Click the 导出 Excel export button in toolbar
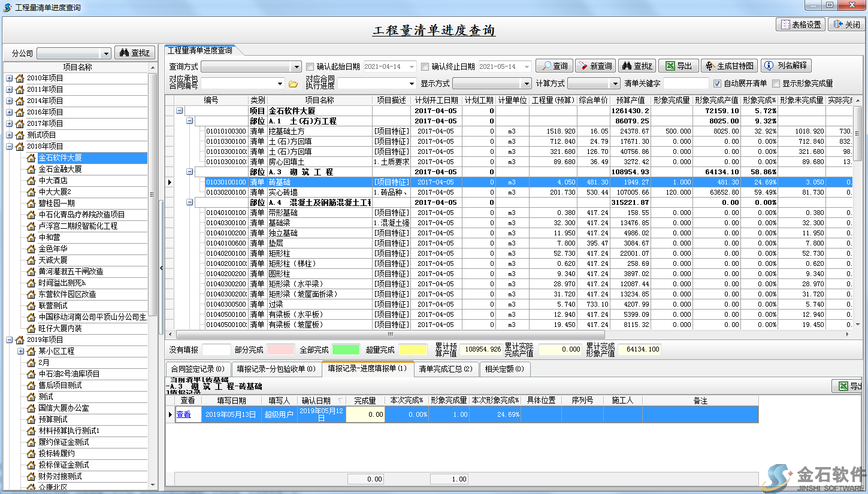 pyautogui.click(x=679, y=66)
